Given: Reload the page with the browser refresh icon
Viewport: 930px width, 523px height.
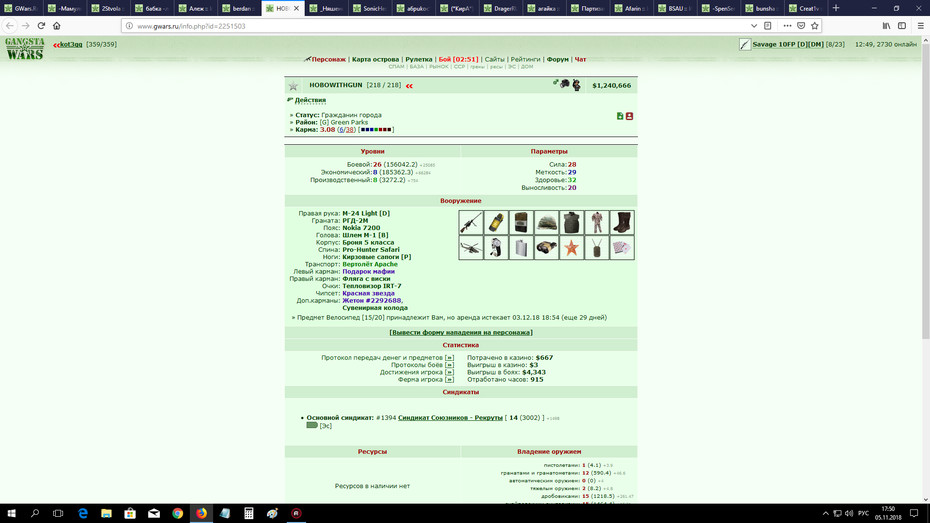Looking at the screenshot, I should (x=41, y=25).
